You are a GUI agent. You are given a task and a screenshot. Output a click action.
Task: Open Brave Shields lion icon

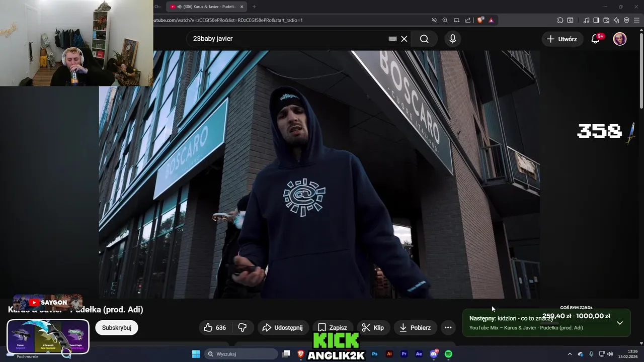[480, 20]
